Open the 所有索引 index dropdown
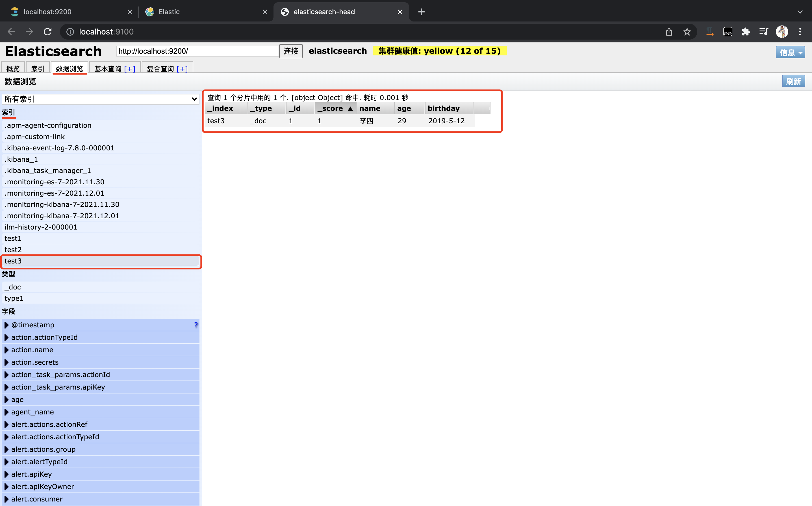Viewport: 812px width, 506px height. point(100,99)
